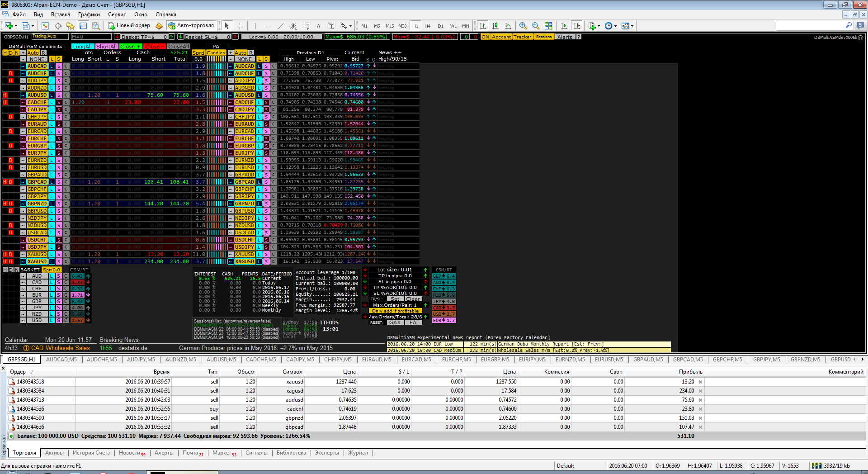868x474 pixels.
Task: Tile chart windows icon
Action: tap(548, 26)
